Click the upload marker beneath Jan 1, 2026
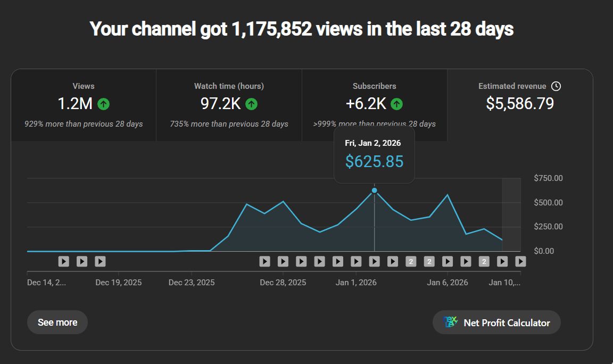Image resolution: width=613 pixels, height=364 pixels. pyautogui.click(x=355, y=261)
